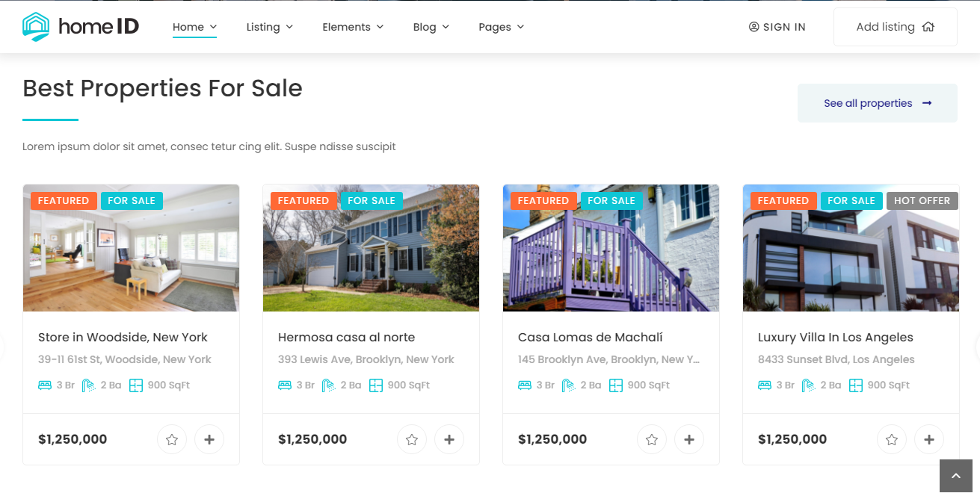Click the plus icon on Hermosa casa al norte card
This screenshot has width=980, height=499.
point(449,439)
